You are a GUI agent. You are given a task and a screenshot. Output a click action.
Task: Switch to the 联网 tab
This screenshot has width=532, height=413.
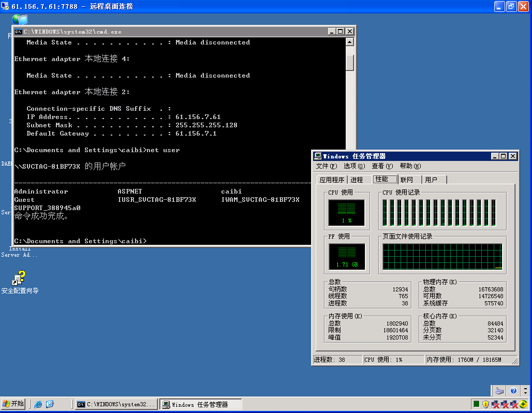click(409, 180)
